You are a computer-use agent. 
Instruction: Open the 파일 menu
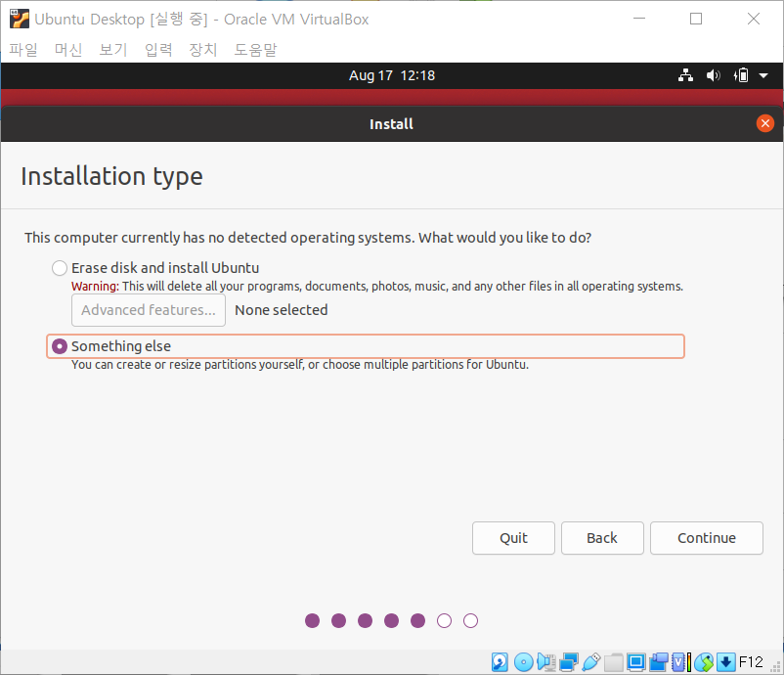[x=23, y=50]
